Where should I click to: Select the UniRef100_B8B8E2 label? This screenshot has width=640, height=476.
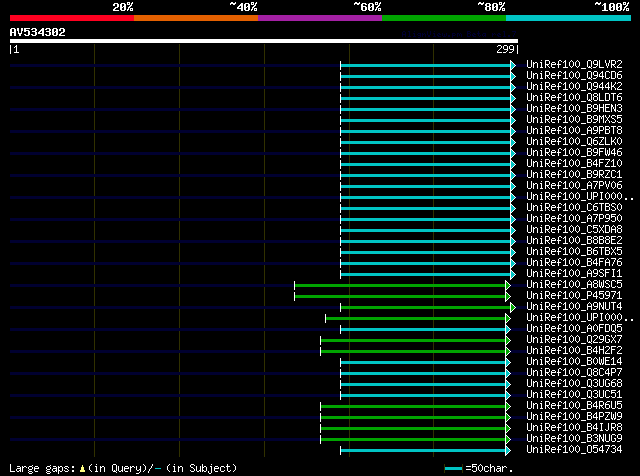click(574, 241)
